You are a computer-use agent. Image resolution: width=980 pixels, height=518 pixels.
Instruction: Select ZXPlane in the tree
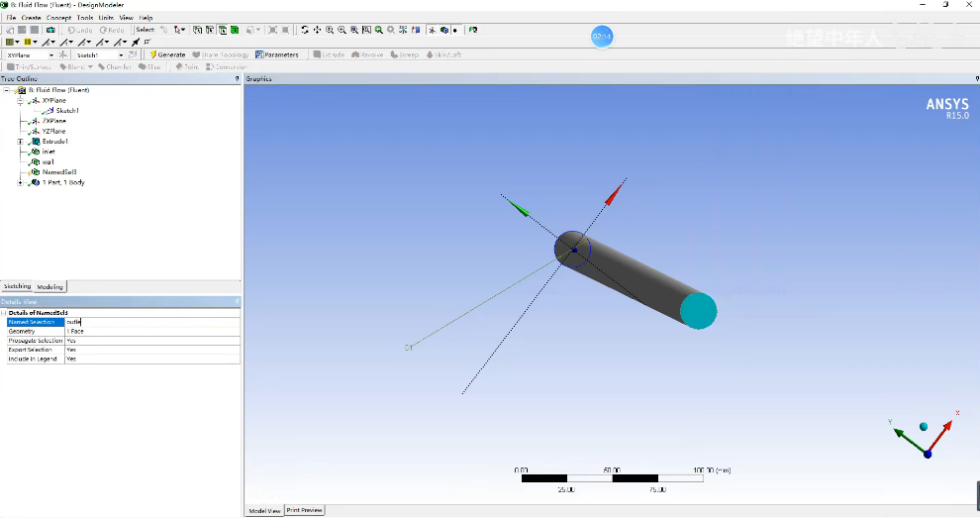tap(53, 121)
